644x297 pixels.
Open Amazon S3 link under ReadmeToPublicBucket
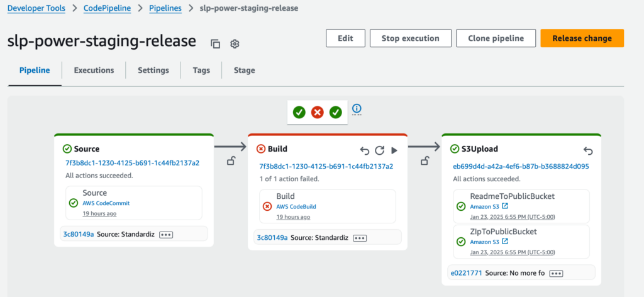click(485, 206)
